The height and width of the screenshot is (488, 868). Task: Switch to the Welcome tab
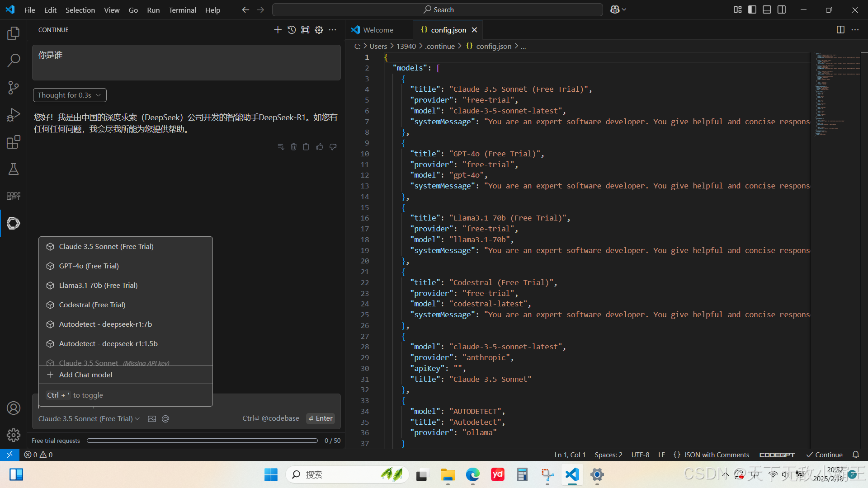pos(379,30)
